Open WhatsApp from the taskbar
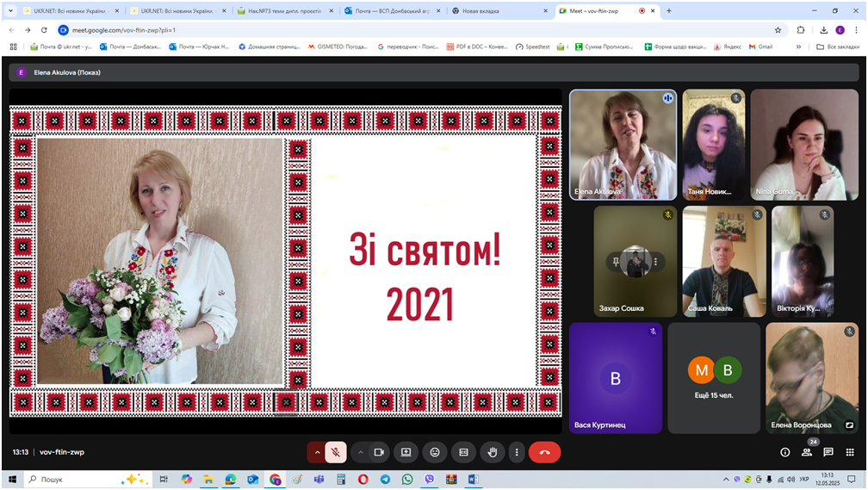 point(406,480)
